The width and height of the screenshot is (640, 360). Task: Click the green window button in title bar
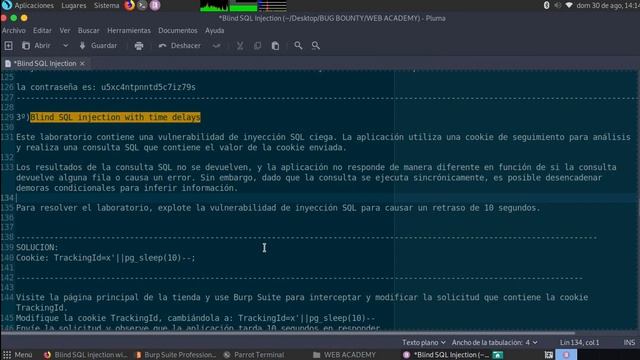tap(13, 18)
